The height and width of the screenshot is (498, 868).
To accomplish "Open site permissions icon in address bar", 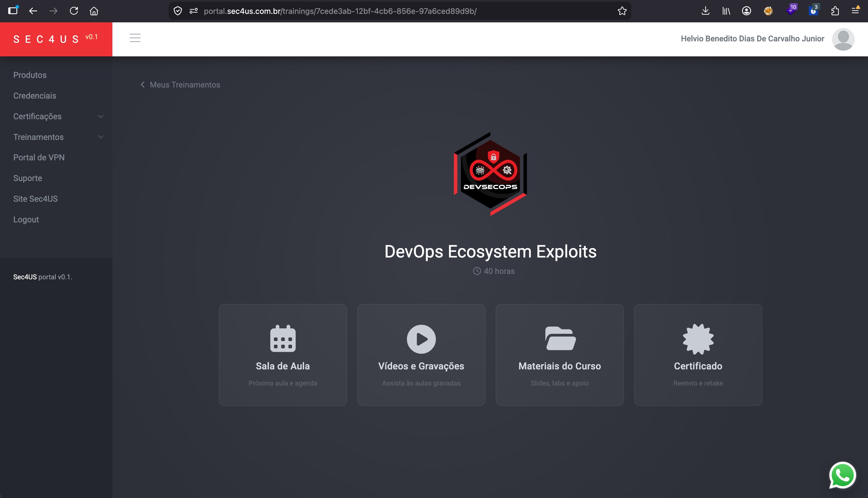I will (194, 11).
